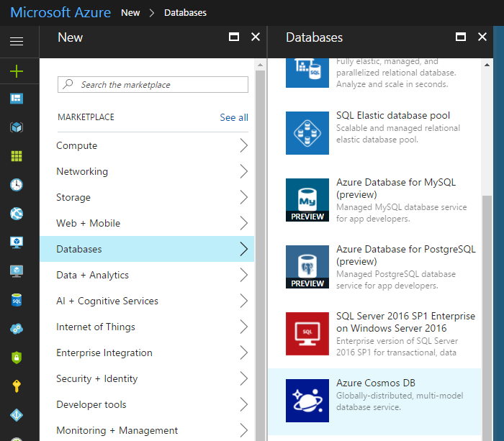Click Azure Cosmos DB planet icon
Image resolution: width=504 pixels, height=441 pixels.
[x=307, y=401]
